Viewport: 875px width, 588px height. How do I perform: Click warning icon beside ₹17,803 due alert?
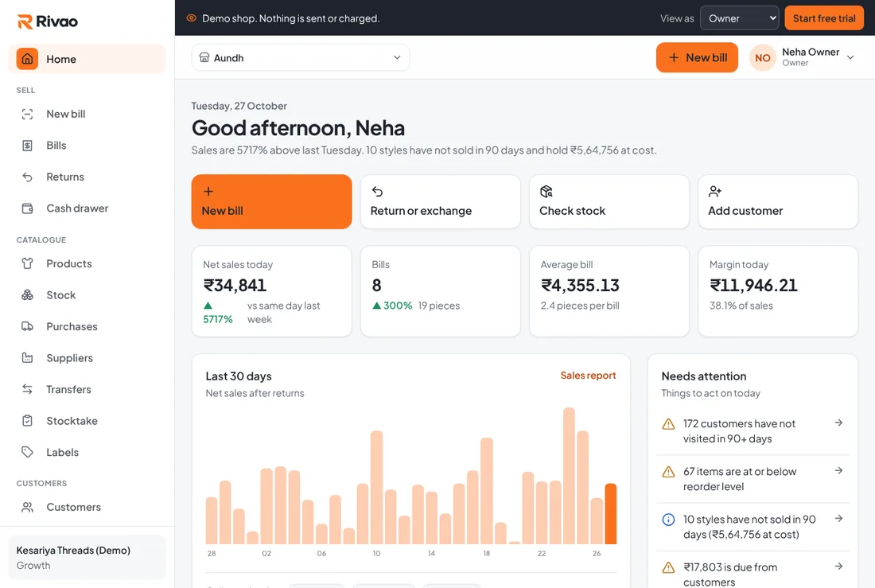[x=668, y=568]
